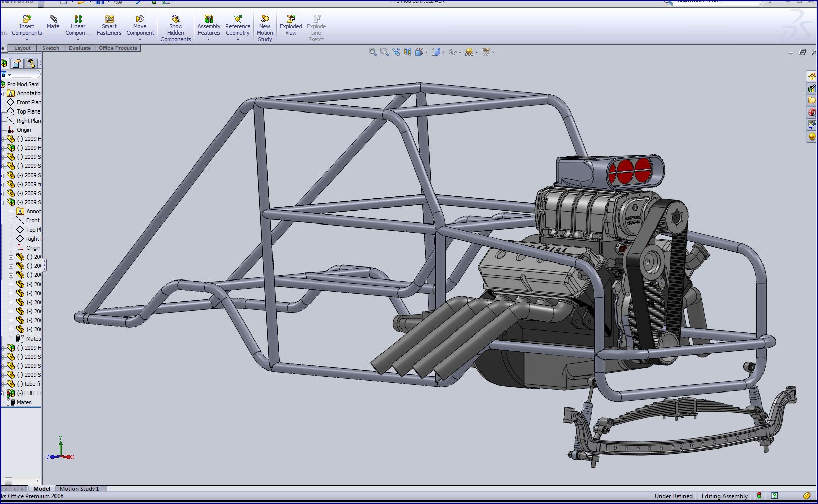The width and height of the screenshot is (818, 504).
Task: Toggle the Section View icon
Action: click(x=407, y=52)
